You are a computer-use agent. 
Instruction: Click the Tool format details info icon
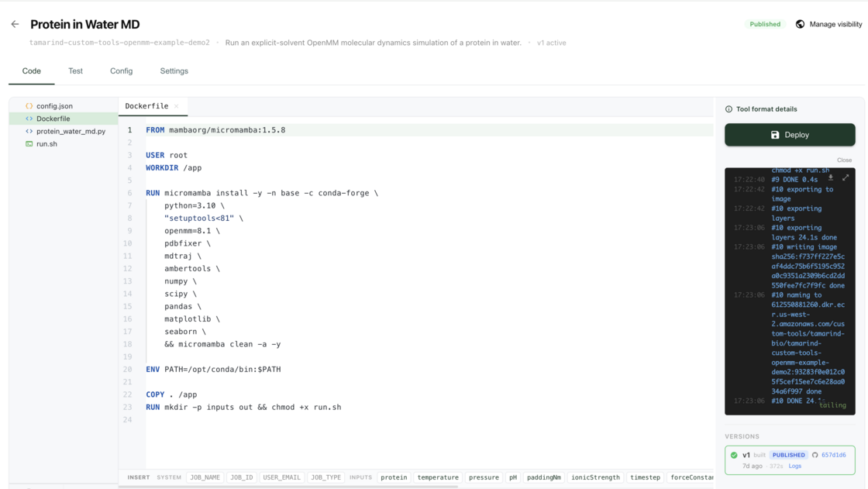pyautogui.click(x=728, y=109)
